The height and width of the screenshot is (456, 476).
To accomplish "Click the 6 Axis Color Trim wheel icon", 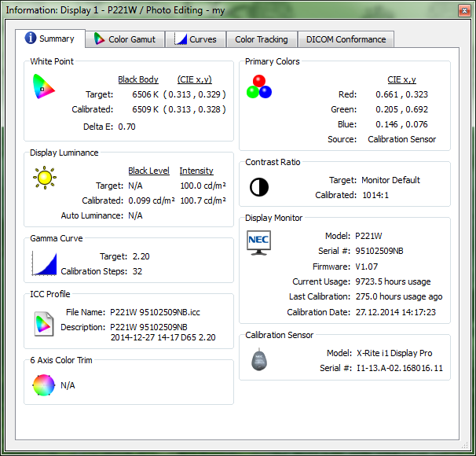I will click(x=44, y=385).
